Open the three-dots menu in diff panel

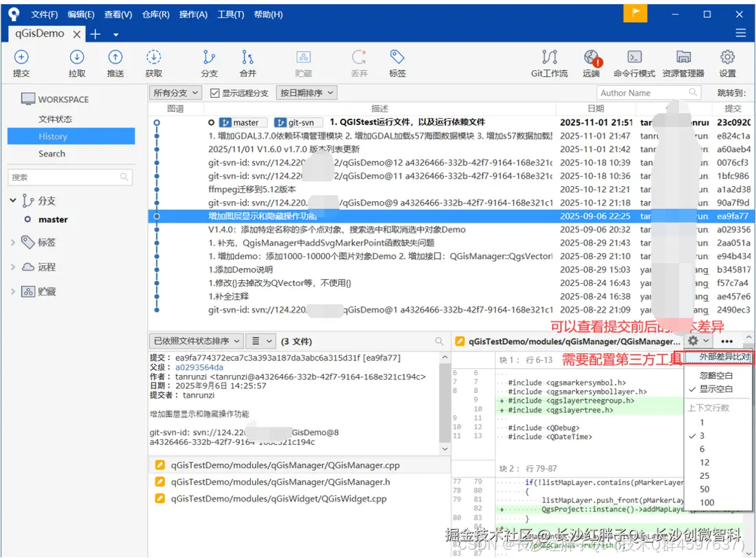pos(726,342)
